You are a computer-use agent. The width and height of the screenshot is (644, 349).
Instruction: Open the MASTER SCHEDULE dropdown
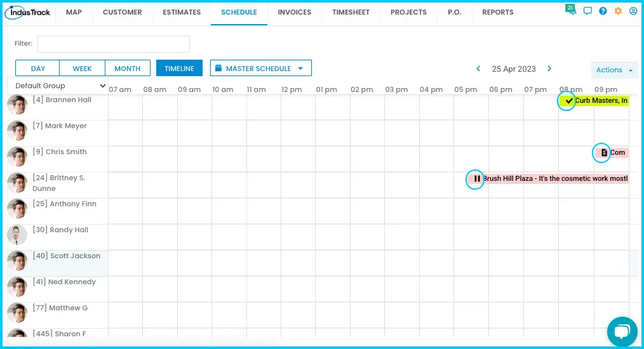261,68
